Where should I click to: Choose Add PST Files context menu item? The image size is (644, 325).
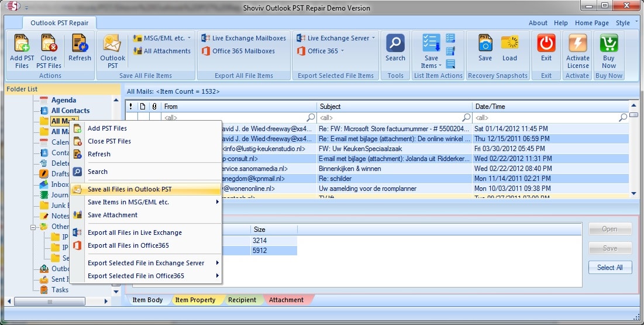[x=146, y=128]
